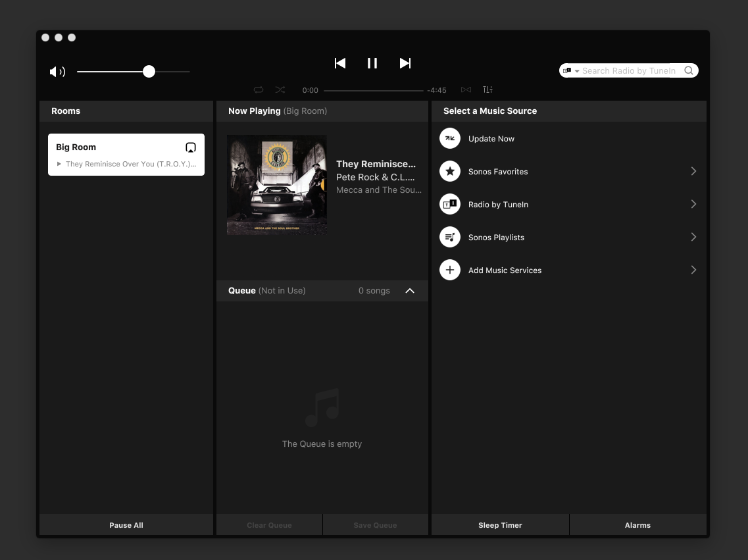Click the magnifying glass search icon
This screenshot has width=748, height=560.
689,70
